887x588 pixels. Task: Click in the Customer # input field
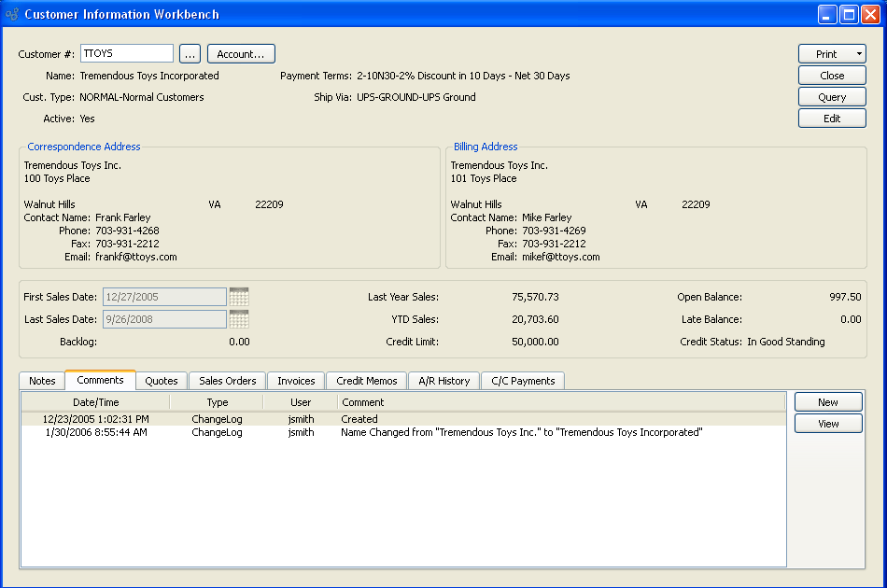(x=127, y=54)
